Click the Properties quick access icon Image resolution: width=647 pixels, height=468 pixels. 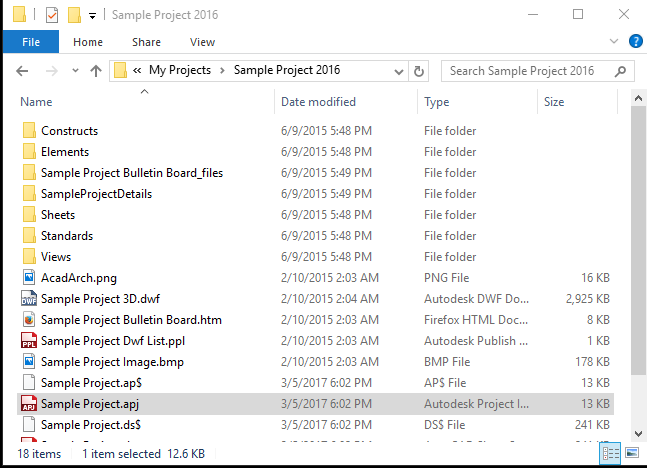(52, 15)
